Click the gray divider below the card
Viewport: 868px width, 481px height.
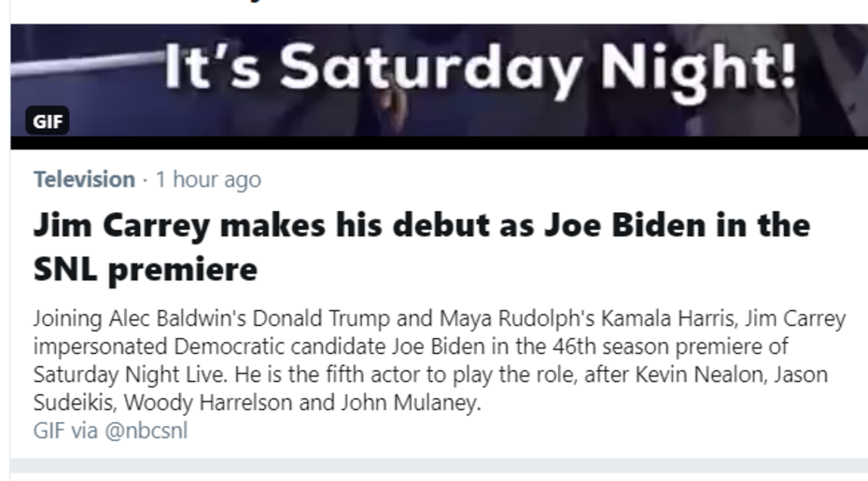point(439,470)
